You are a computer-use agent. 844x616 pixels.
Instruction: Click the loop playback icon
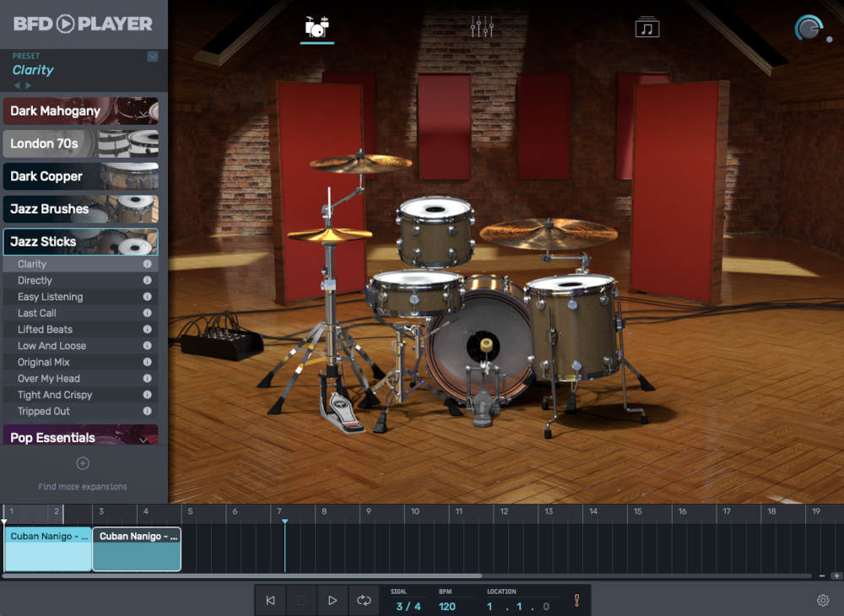pyautogui.click(x=364, y=600)
